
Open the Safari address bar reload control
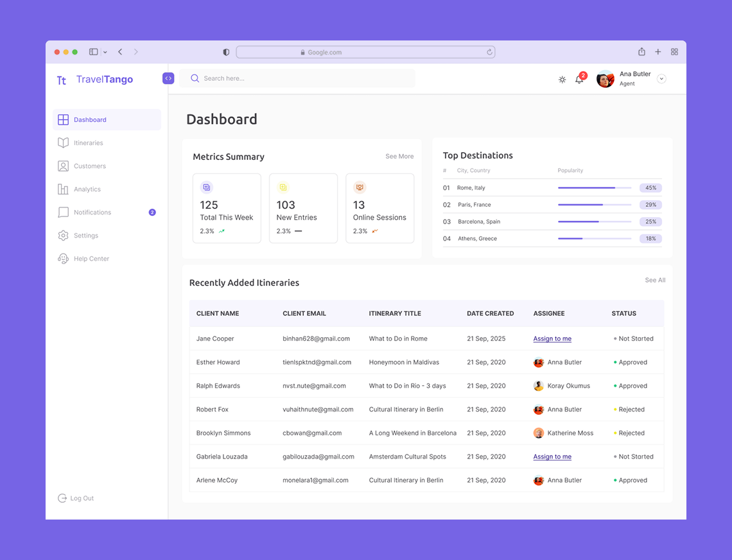coord(489,52)
